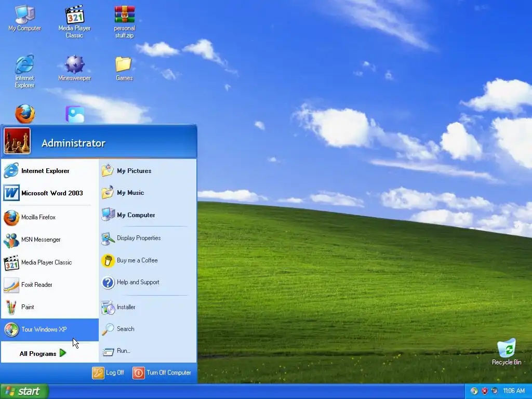The width and height of the screenshot is (532, 399).
Task: Launch the Installer item
Action: [x=148, y=307]
